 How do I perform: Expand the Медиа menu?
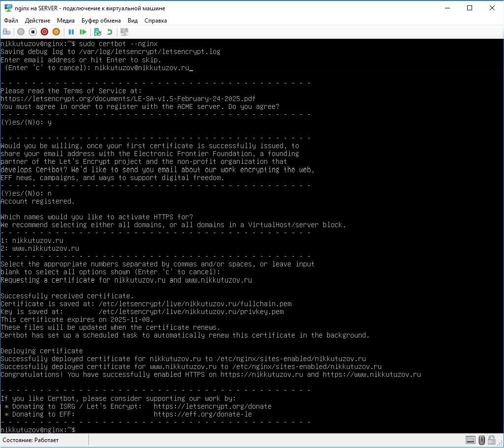tap(66, 21)
